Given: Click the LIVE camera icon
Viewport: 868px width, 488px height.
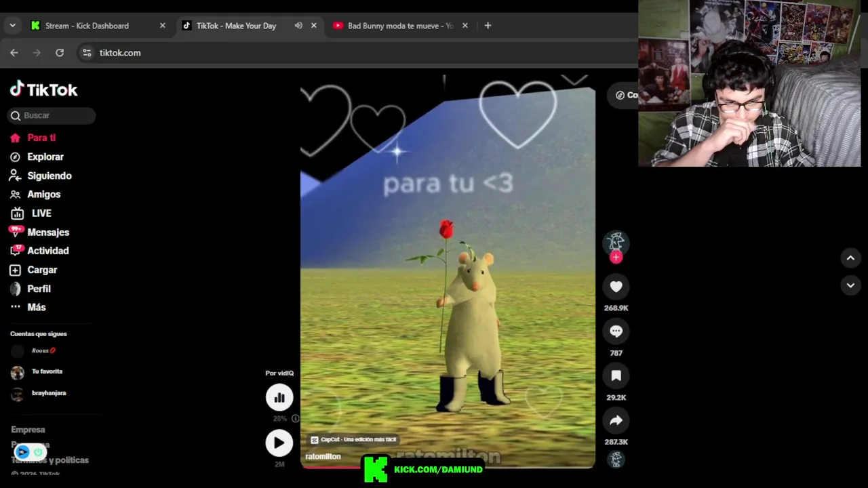Looking at the screenshot, I should 17,213.
